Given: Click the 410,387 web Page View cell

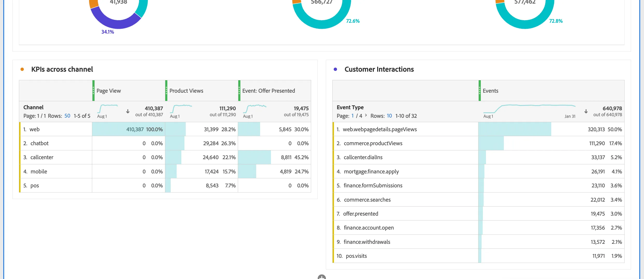Looking at the screenshot, I should coord(128,129).
